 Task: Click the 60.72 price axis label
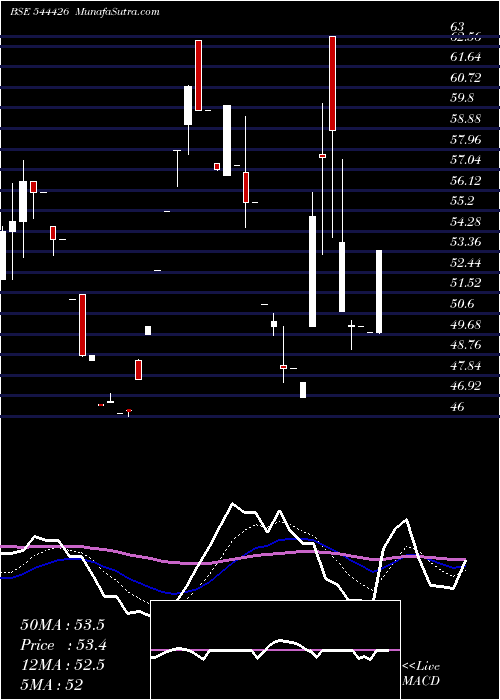(466, 78)
